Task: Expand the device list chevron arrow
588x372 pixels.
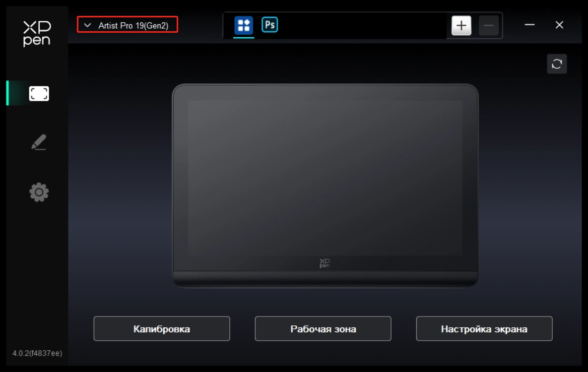Action: coord(88,25)
